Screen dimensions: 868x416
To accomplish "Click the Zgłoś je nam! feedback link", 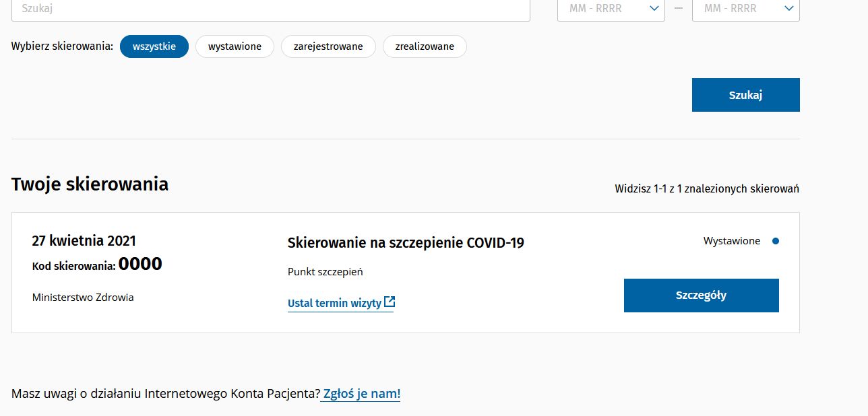I will 361,394.
